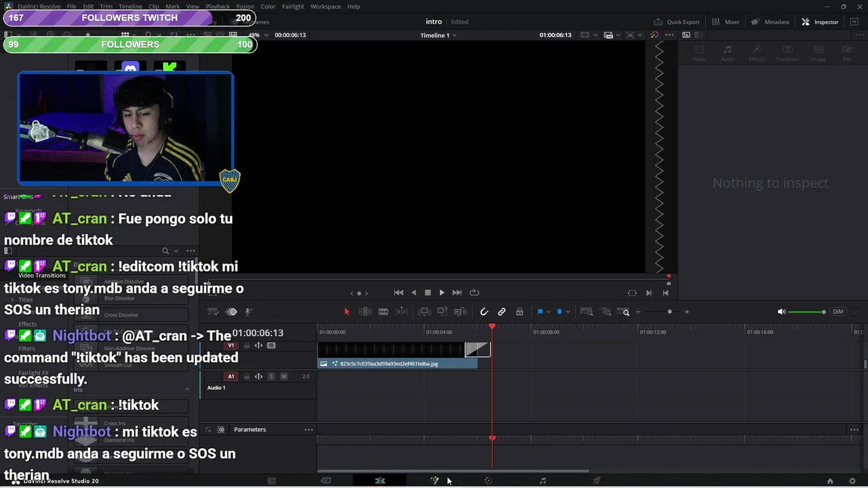
Task: Open the timeline view options icon
Action: coord(212,312)
